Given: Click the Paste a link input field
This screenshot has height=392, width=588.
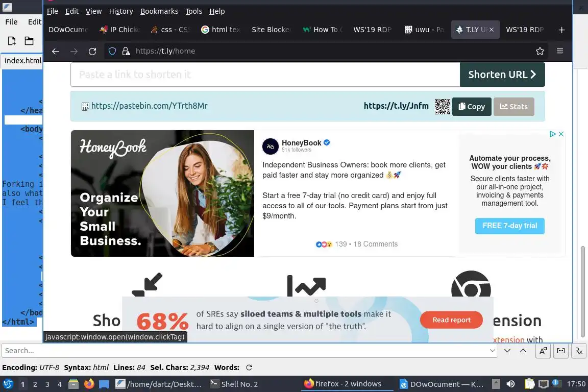Looking at the screenshot, I should (x=265, y=75).
